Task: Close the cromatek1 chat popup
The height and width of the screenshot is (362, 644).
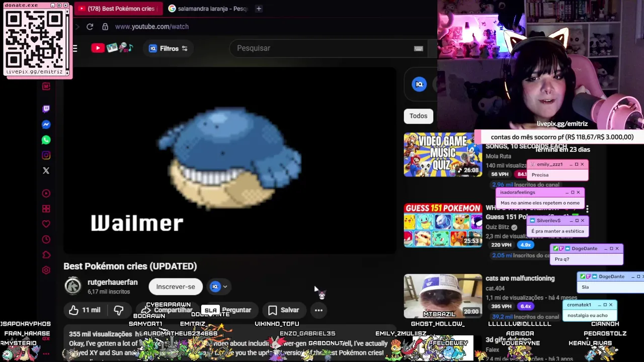Action: coord(611,305)
